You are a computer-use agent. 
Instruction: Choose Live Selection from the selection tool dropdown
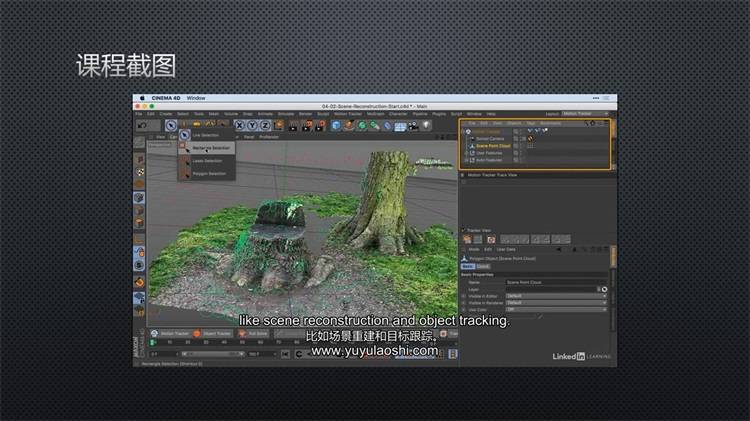pyautogui.click(x=207, y=135)
